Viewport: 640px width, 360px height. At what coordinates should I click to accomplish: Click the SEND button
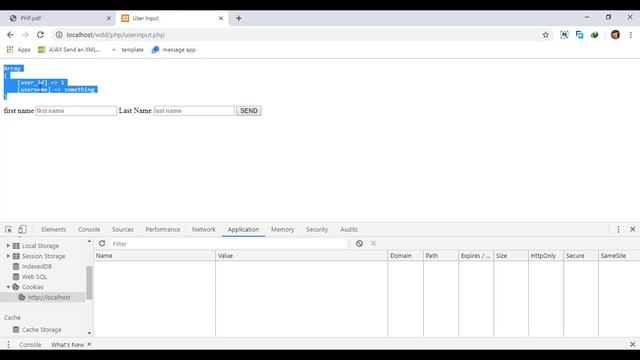pos(249,111)
